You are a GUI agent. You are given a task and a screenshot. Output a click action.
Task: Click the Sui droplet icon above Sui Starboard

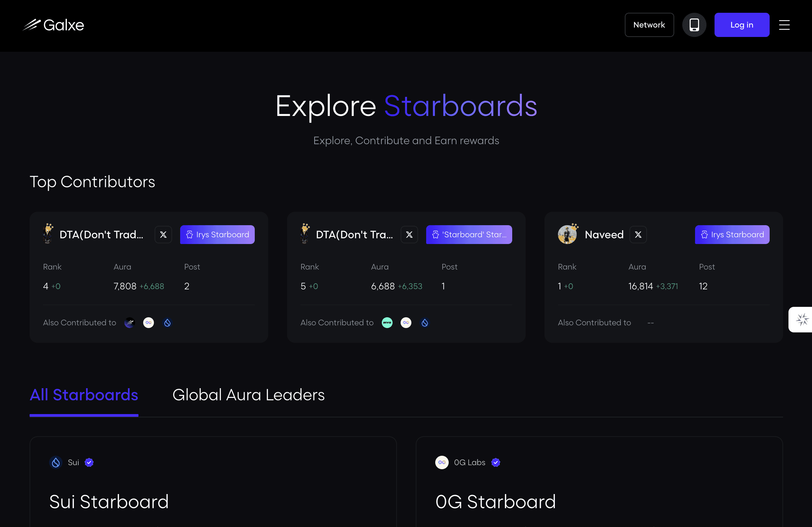[x=55, y=462]
